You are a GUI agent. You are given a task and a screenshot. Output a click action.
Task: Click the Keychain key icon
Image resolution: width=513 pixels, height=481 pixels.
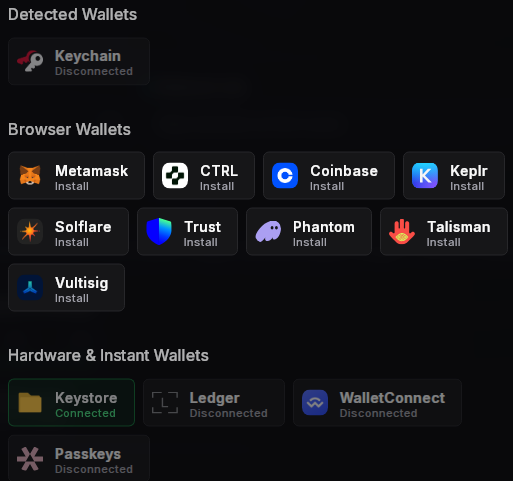(30, 61)
